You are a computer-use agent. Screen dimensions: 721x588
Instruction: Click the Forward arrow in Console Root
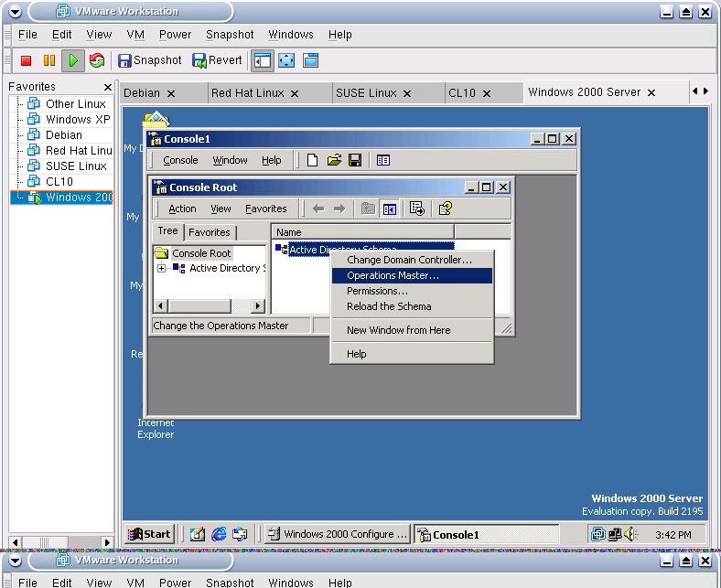[x=339, y=209]
